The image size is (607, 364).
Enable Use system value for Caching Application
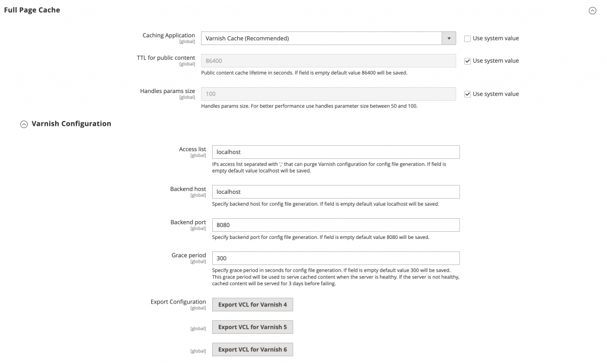[468, 38]
